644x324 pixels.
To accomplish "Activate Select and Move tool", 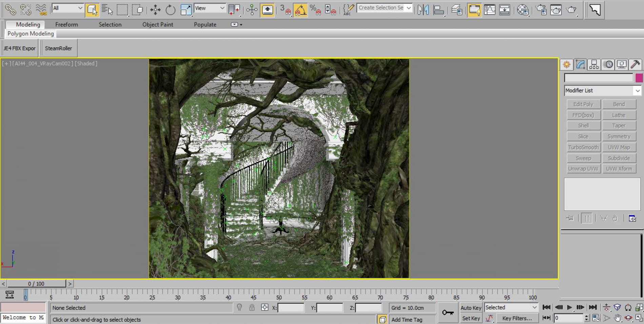I will [x=155, y=9].
